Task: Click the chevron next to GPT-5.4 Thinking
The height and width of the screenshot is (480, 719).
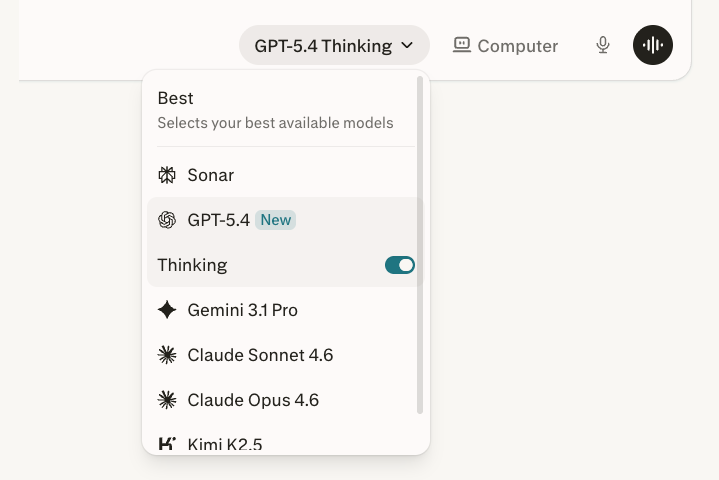Action: coord(407,45)
